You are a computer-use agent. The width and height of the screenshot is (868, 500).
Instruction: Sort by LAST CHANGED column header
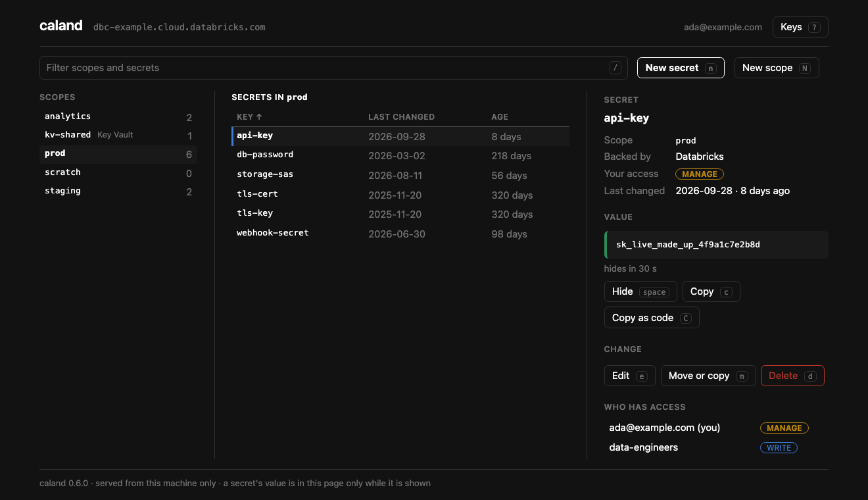[401, 116]
